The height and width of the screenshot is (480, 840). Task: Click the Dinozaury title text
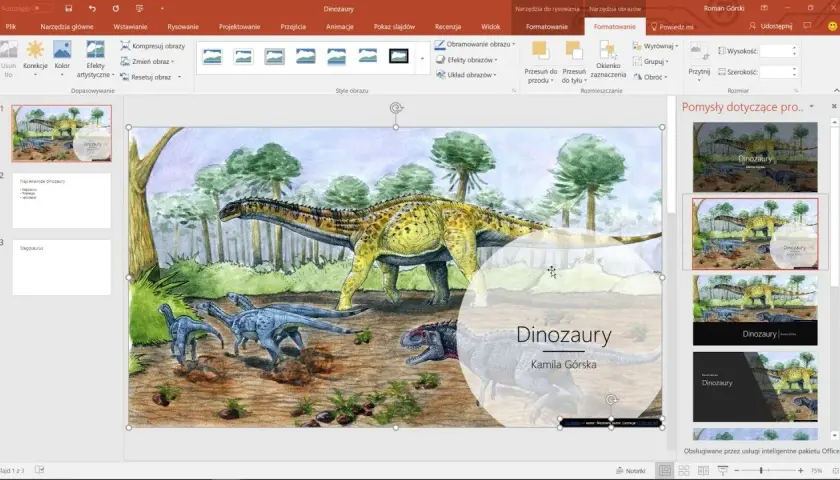coord(564,335)
